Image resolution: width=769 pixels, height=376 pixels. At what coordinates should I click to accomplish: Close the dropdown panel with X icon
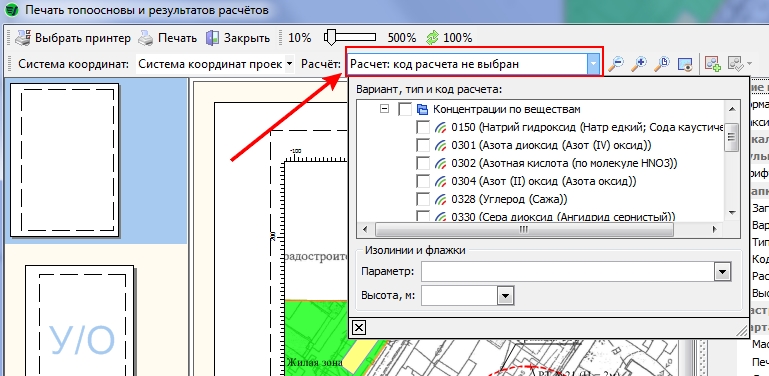point(359,327)
